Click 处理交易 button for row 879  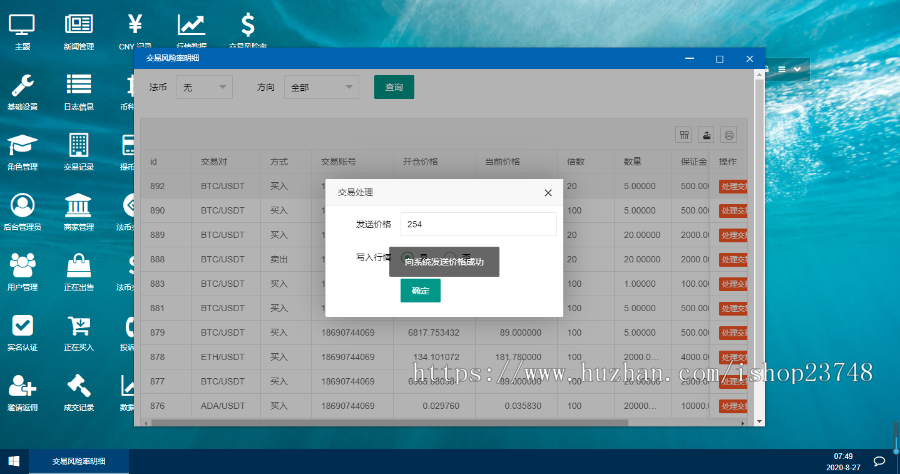tap(734, 333)
